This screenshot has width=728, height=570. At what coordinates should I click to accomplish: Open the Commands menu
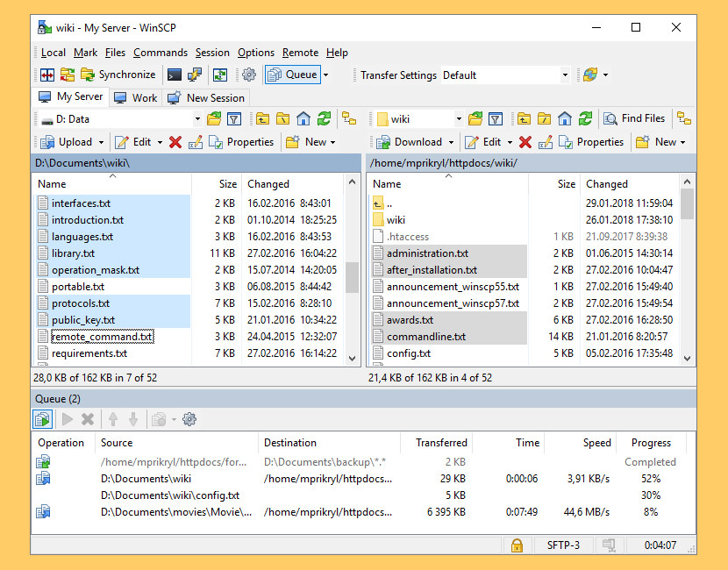pyautogui.click(x=161, y=53)
